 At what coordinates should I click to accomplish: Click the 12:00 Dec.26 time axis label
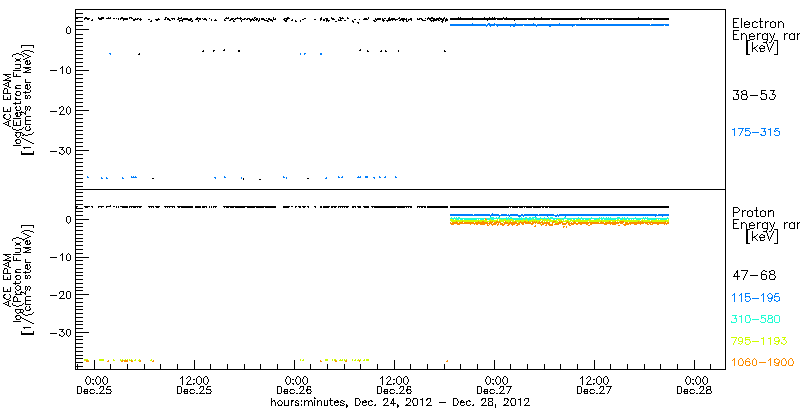tap(394, 386)
